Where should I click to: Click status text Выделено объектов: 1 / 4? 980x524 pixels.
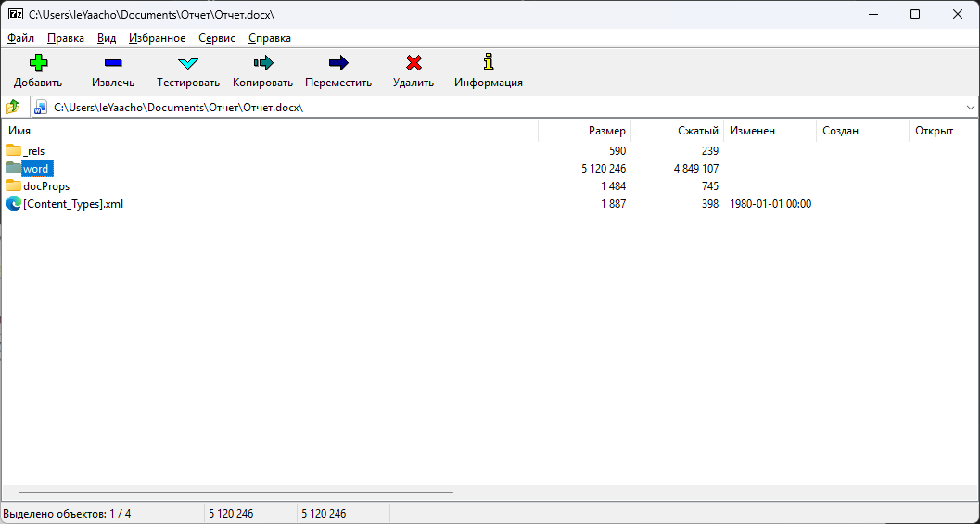pos(68,514)
